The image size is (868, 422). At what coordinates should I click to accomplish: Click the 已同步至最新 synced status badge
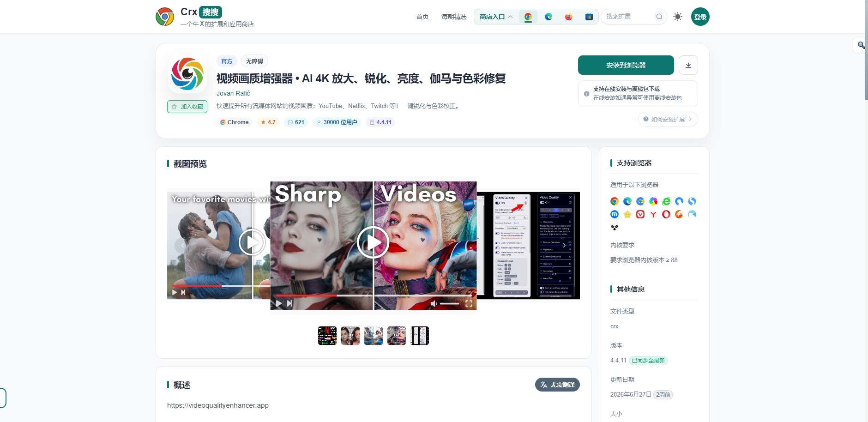tap(648, 361)
